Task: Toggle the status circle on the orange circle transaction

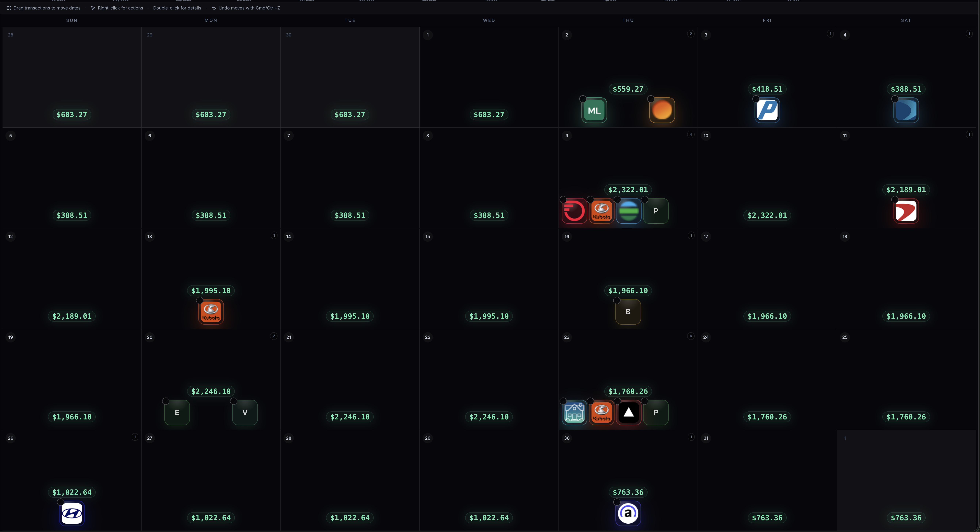Action: tap(650, 99)
